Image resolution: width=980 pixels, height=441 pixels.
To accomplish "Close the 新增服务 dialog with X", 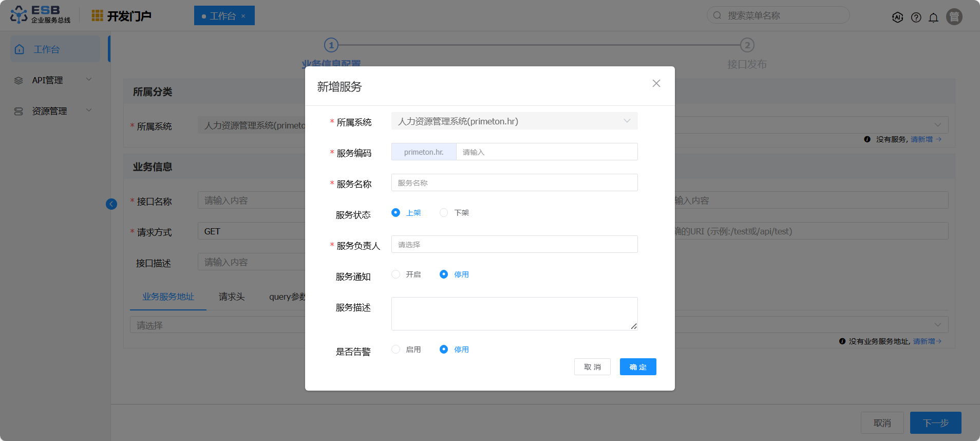I will (x=656, y=83).
